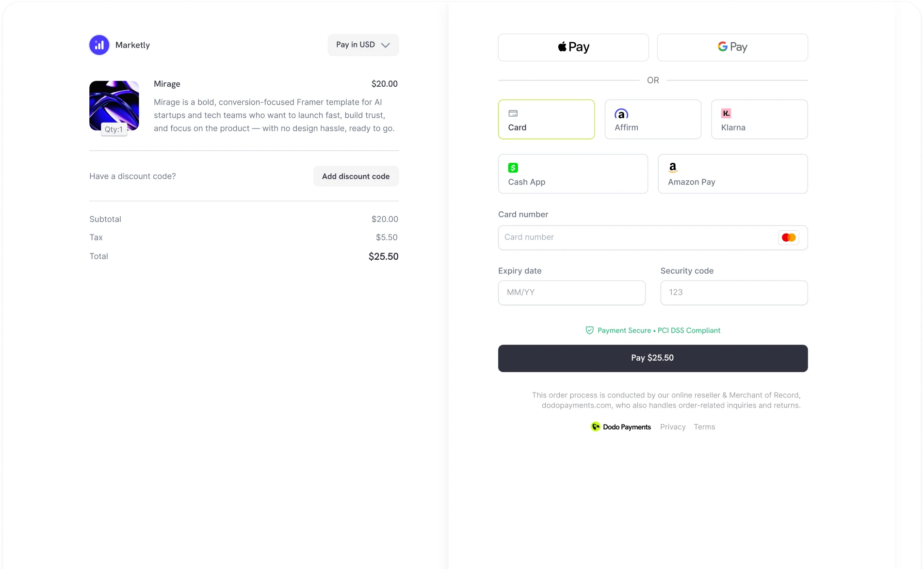This screenshot has height=569, width=924.
Task: Open the Privacy page
Action: [x=672, y=427]
